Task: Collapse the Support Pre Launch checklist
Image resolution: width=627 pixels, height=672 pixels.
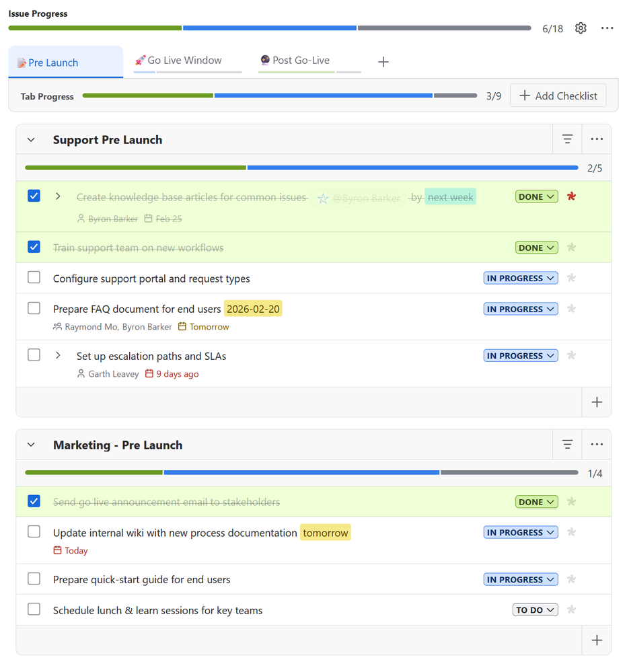Action: pos(31,140)
